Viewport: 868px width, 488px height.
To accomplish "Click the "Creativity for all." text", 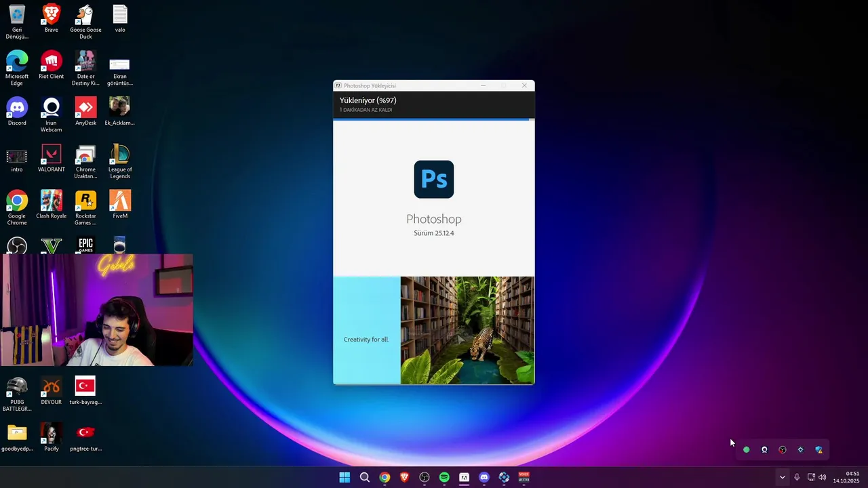I will coord(366,340).
